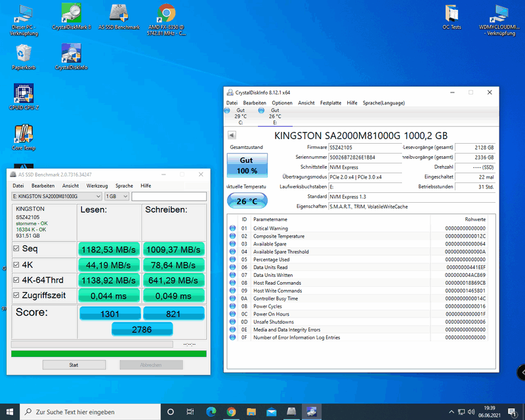The image size is (525, 420).
Task: Switch to the C: drive tab
Action: (240, 117)
